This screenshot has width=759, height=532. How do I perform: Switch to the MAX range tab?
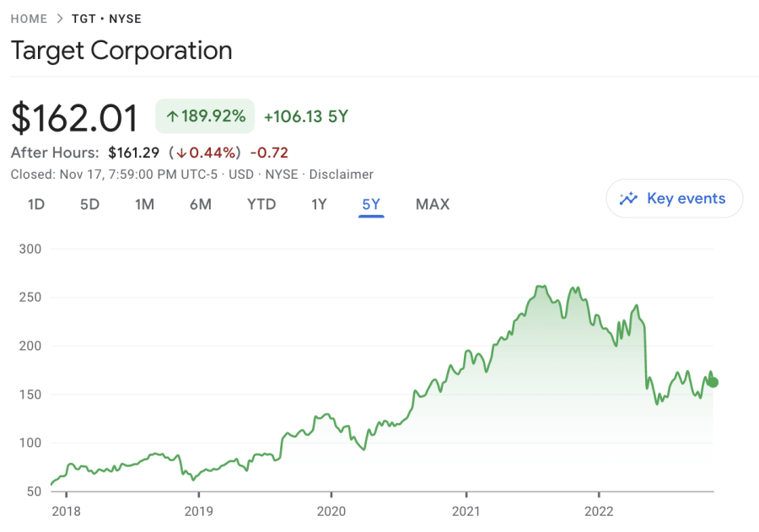point(433,204)
